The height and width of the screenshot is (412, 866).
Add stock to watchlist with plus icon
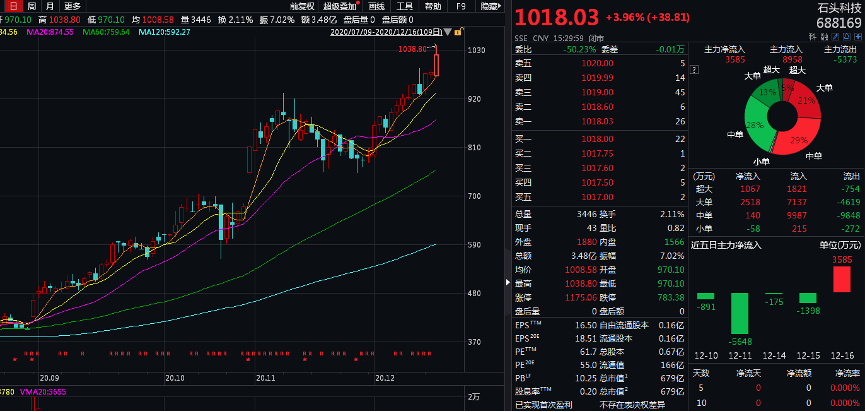[x=858, y=36]
